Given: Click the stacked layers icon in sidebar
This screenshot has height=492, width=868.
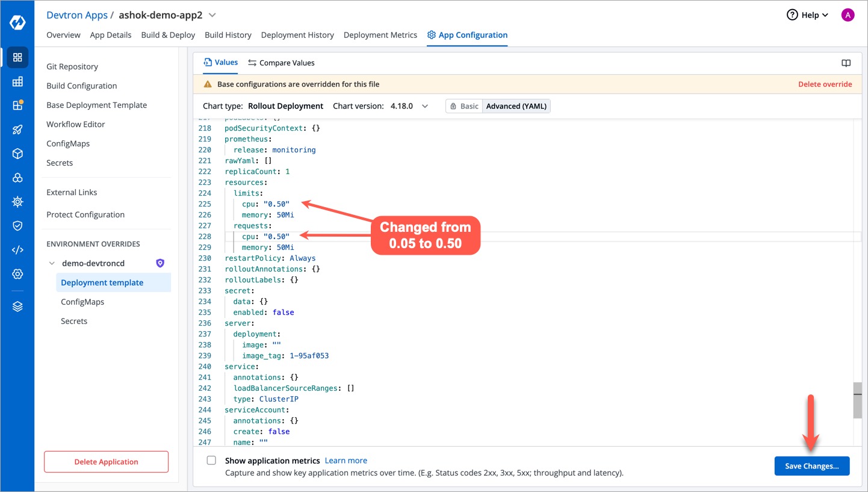Looking at the screenshot, I should coord(17,307).
